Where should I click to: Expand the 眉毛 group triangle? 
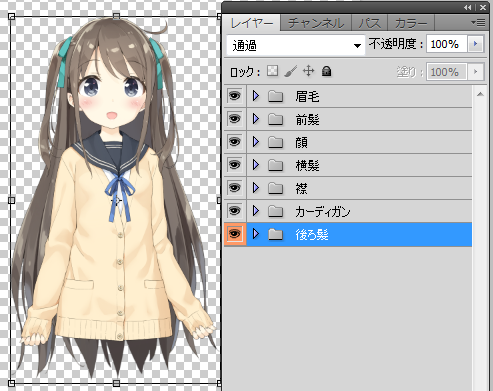tap(256, 96)
